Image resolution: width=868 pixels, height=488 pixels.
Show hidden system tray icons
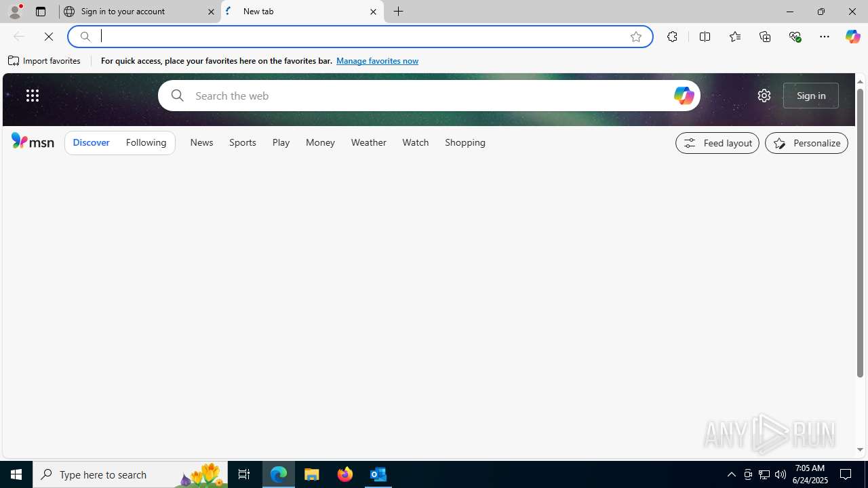point(731,474)
